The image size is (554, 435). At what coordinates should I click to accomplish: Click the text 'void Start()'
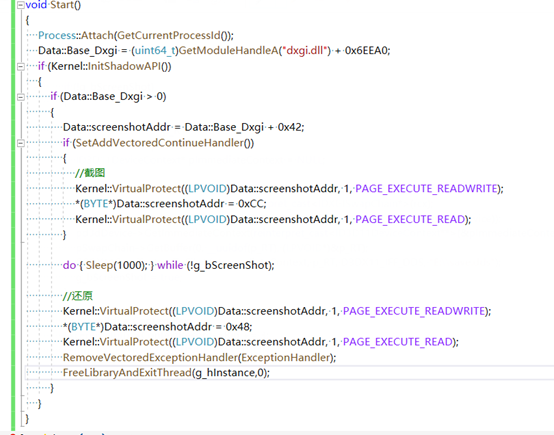(53, 5)
